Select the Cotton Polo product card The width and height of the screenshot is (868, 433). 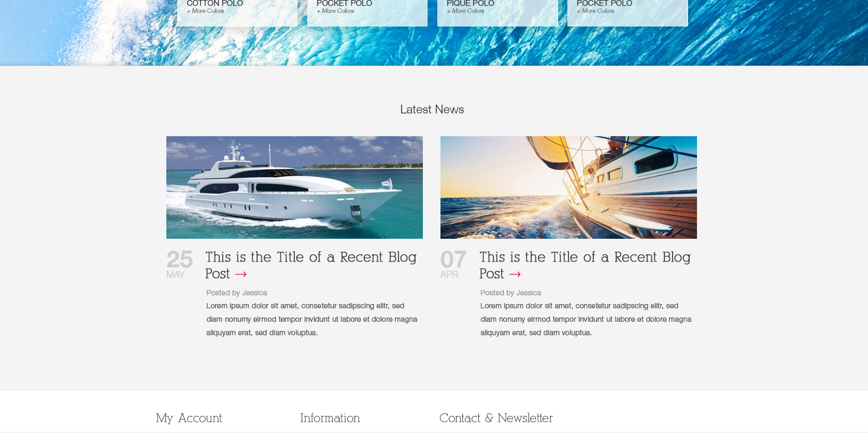coord(237,13)
